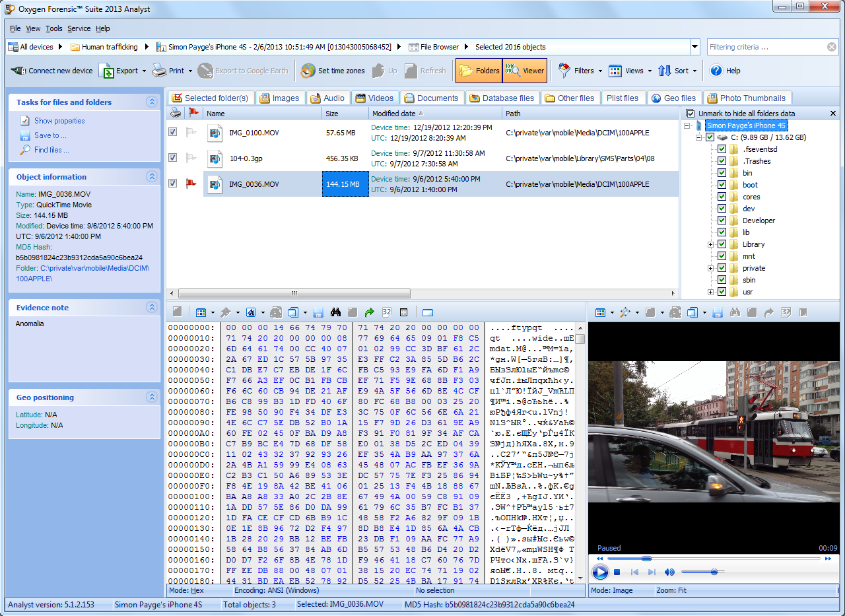Mute the video with the speaker icon

[669, 572]
